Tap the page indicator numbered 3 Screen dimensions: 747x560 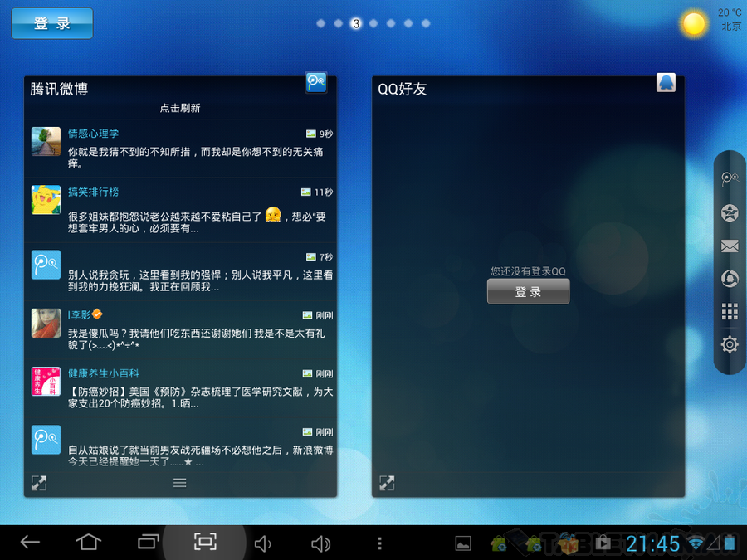[x=356, y=23]
